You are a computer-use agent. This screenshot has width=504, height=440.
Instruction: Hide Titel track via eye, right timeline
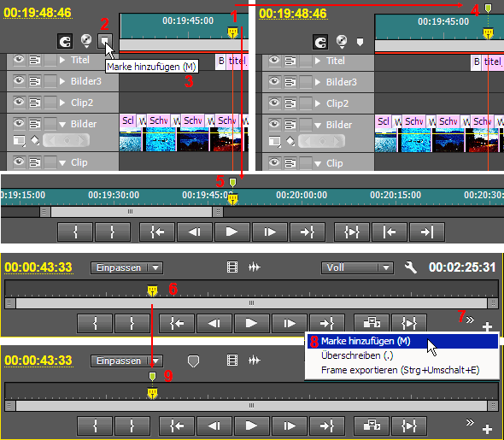click(274, 61)
